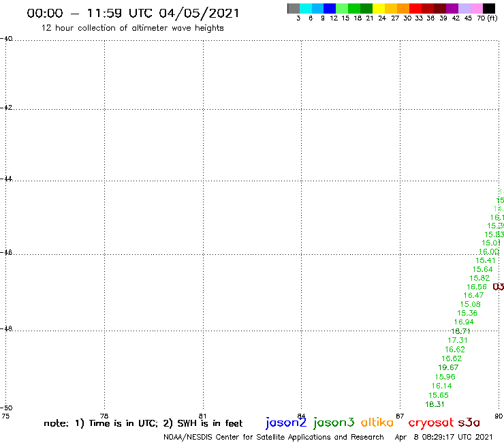The image size is (504, 443).
Task: Click the dark red s3a marker at right edge
Action: tap(499, 287)
